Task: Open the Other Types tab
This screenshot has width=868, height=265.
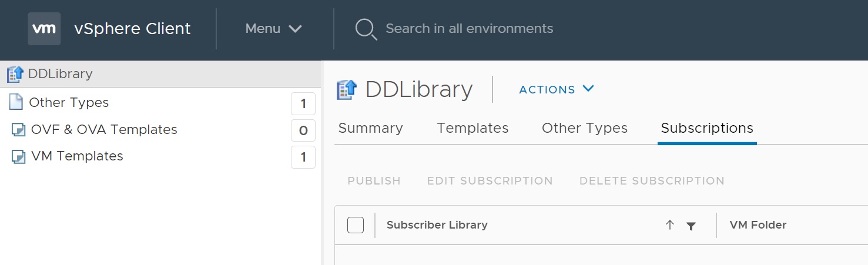Action: pyautogui.click(x=585, y=128)
